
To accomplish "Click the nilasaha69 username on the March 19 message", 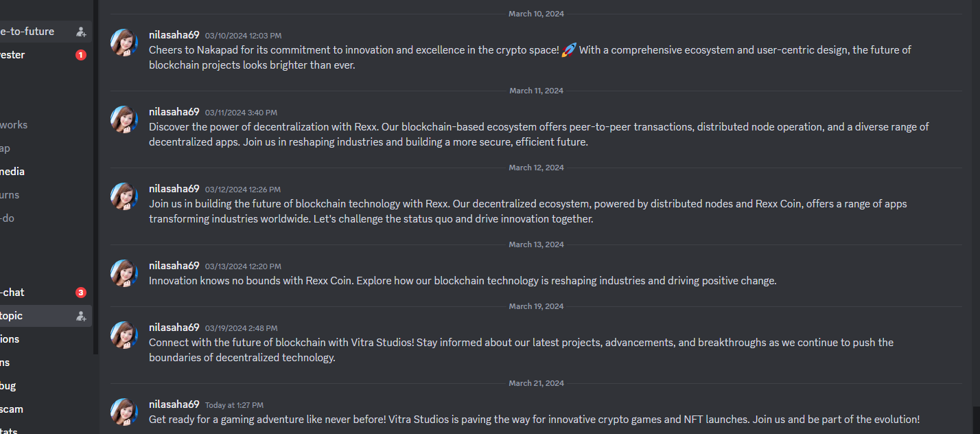I will [174, 328].
